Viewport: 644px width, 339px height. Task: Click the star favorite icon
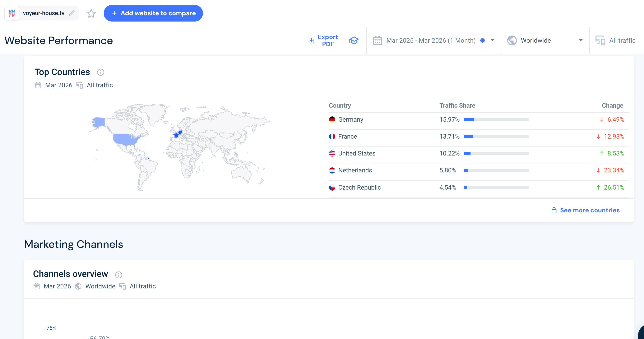point(91,13)
